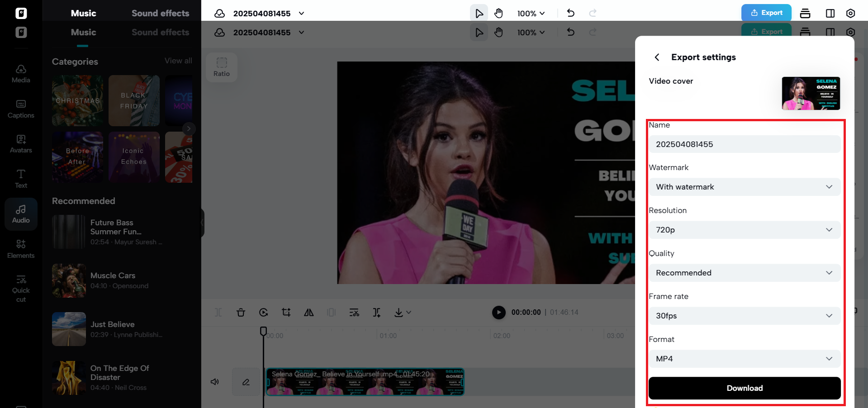Play the video with the timeline play button
868x408 pixels.
pyautogui.click(x=498, y=312)
